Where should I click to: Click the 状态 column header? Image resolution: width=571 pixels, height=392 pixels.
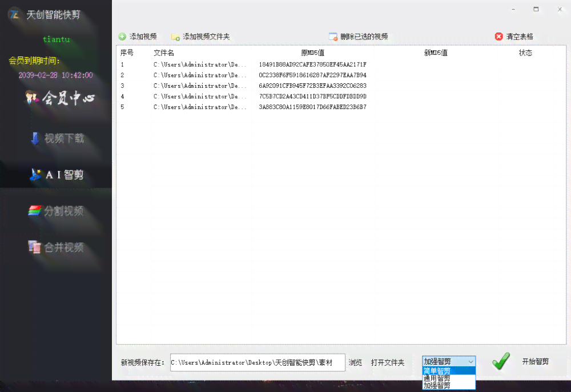click(525, 52)
